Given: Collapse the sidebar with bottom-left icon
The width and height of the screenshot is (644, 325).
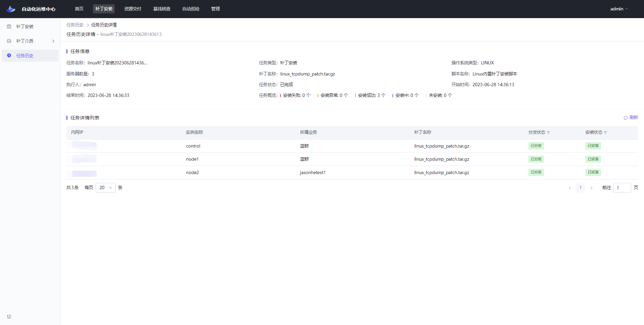Looking at the screenshot, I should point(9,316).
